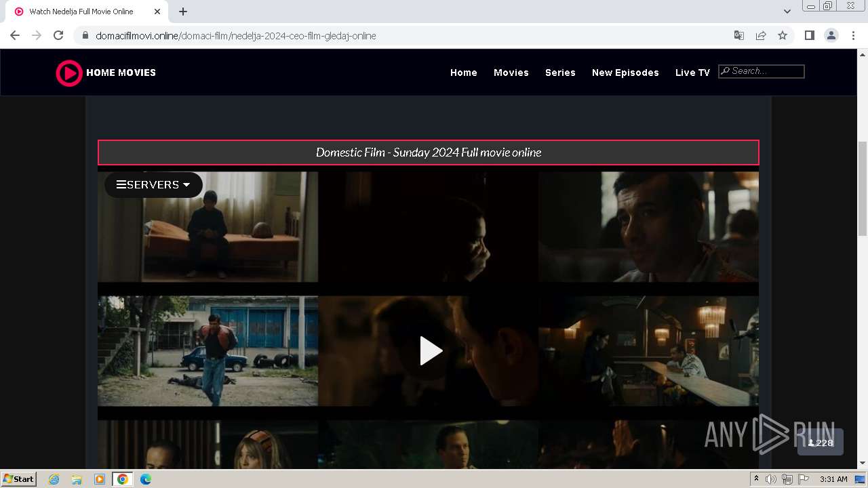The image size is (868, 488).
Task: Click the page vertical scrollbar
Action: click(x=863, y=188)
